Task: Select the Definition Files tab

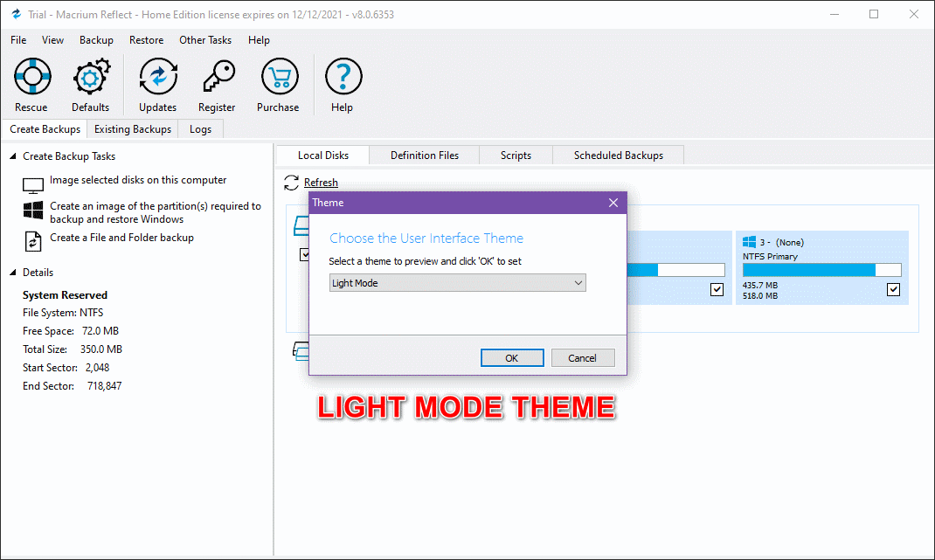Action: (x=425, y=155)
